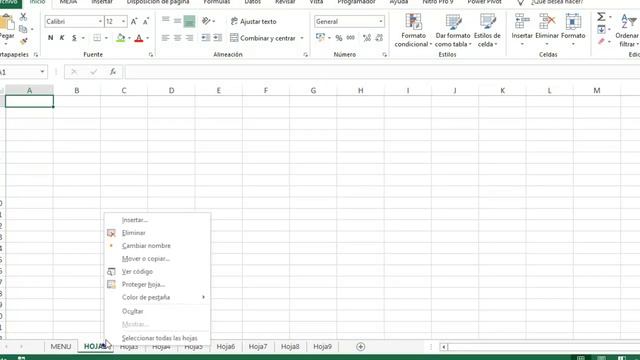Align text to middle icon

pyautogui.click(x=178, y=21)
